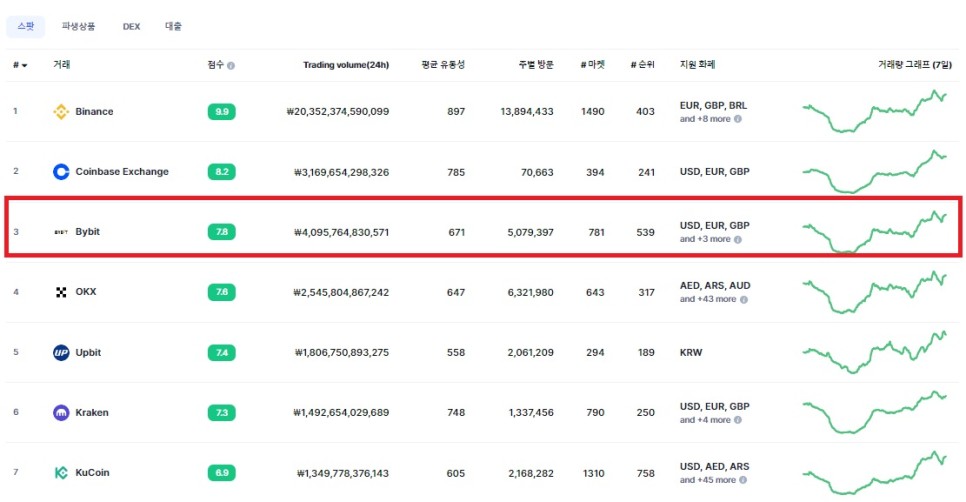Screen dimensions: 966x502
Task: Click OKX volume ₩2,545,804,867,242
Action: (341, 293)
